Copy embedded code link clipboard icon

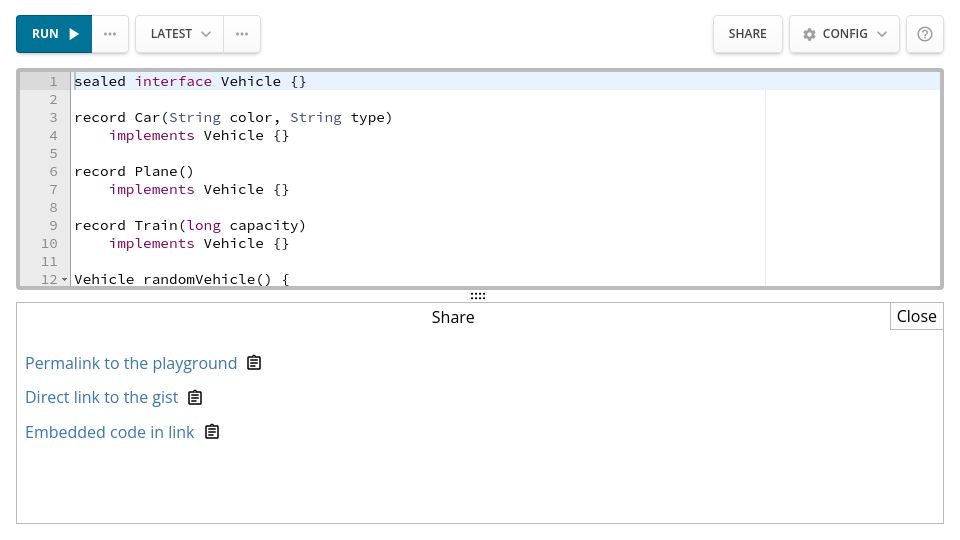click(212, 432)
